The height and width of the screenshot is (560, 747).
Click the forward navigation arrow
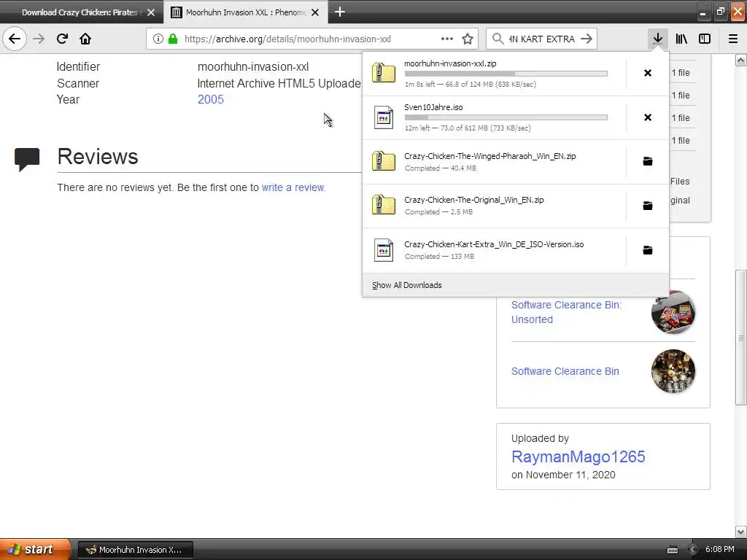pos(39,39)
